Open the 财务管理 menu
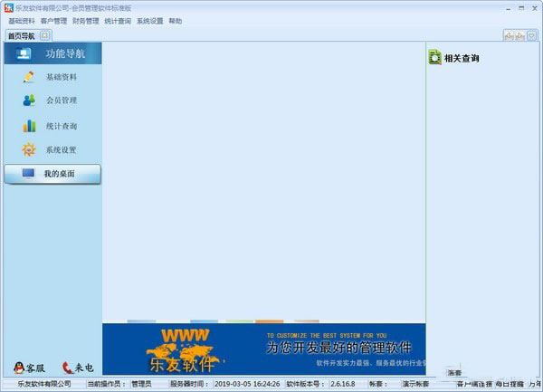Screen dimensions: 543x392 tap(86, 21)
